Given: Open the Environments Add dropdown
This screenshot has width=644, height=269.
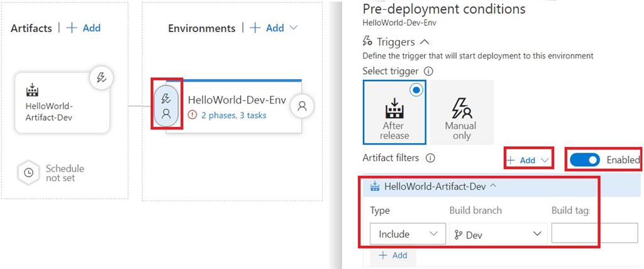Looking at the screenshot, I should [274, 28].
